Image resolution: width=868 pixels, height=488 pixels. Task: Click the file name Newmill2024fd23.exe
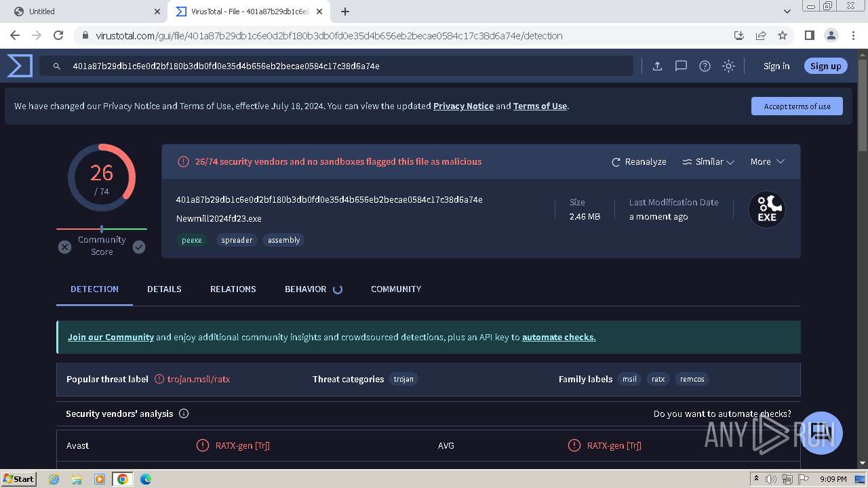pyautogui.click(x=218, y=218)
